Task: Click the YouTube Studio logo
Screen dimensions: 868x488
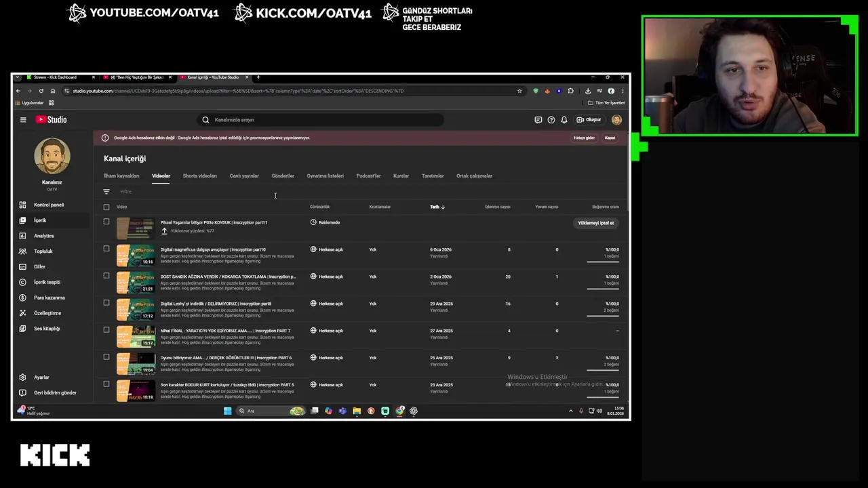Action: (52, 120)
